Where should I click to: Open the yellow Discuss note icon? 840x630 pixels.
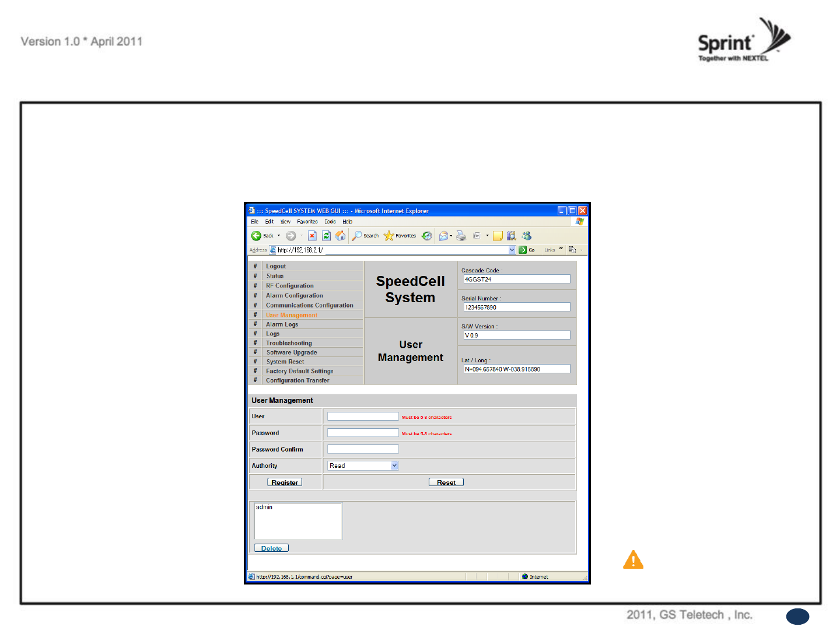[498, 236]
